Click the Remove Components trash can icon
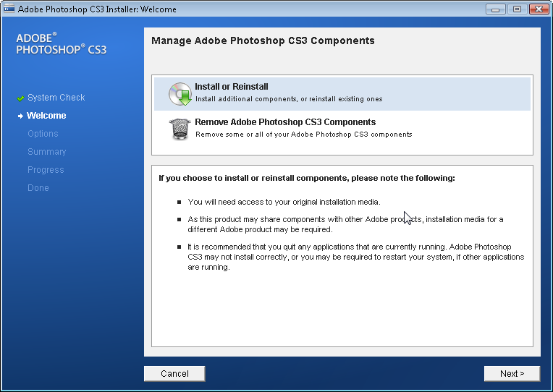This screenshot has width=553, height=392. coord(180,129)
